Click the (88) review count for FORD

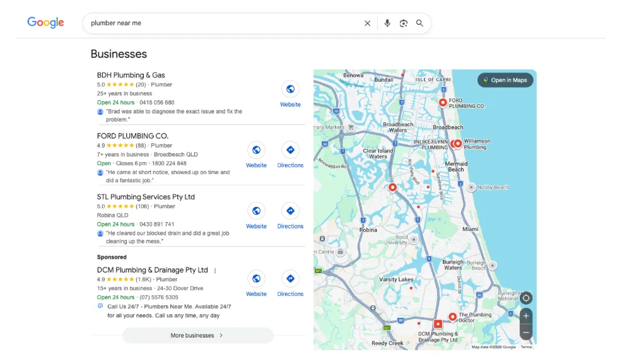coord(141,146)
